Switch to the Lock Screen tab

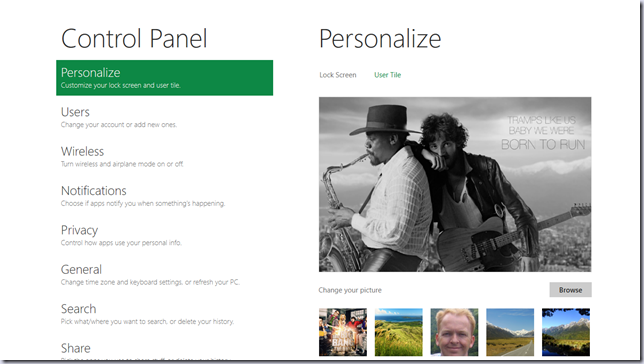pos(338,75)
